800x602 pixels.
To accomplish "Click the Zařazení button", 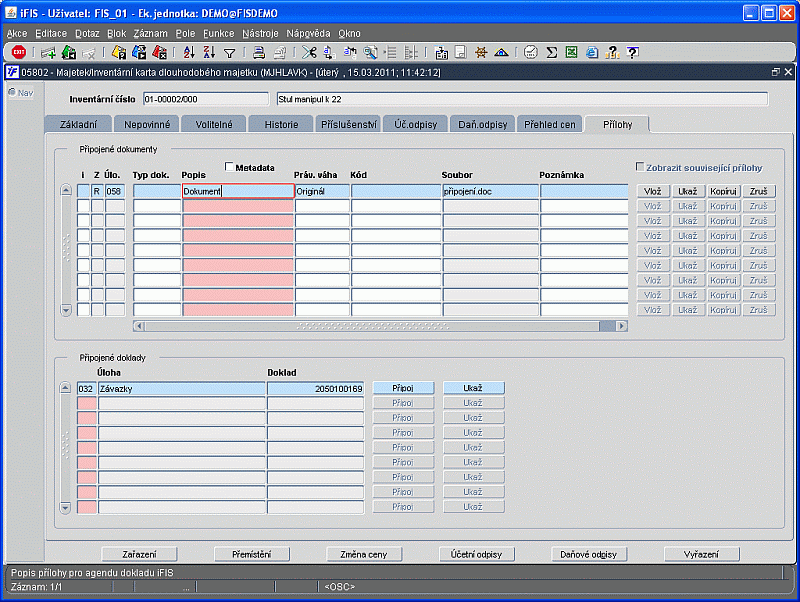I will click(x=139, y=554).
